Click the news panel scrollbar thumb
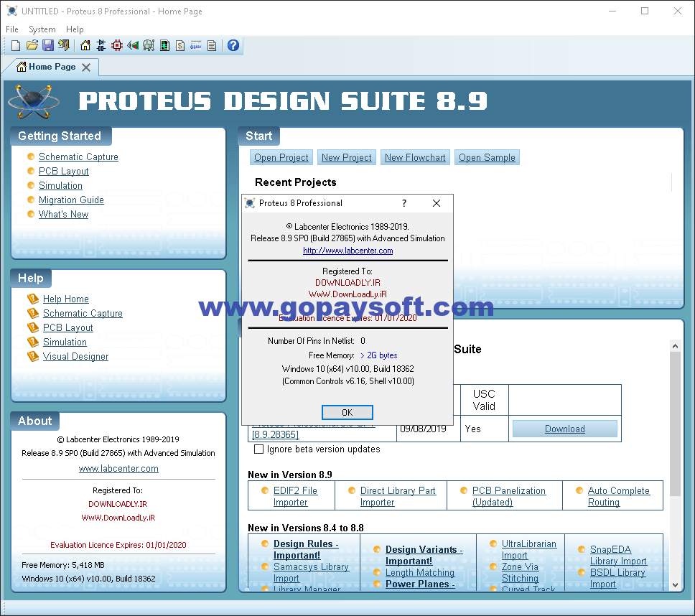Image resolution: width=695 pixels, height=616 pixels. [675, 424]
